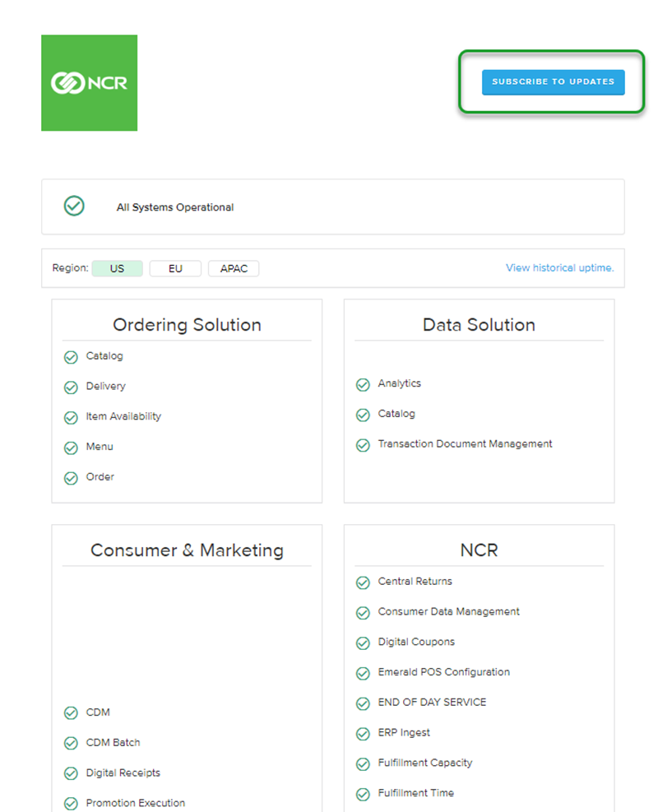This screenshot has width=658, height=812.
Task: Click Subscribe to Updates button
Action: [553, 81]
